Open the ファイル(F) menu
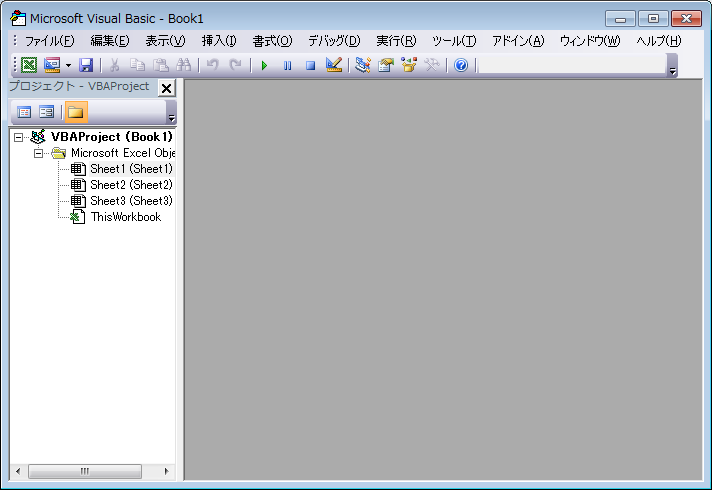The image size is (712, 490). tap(49, 41)
